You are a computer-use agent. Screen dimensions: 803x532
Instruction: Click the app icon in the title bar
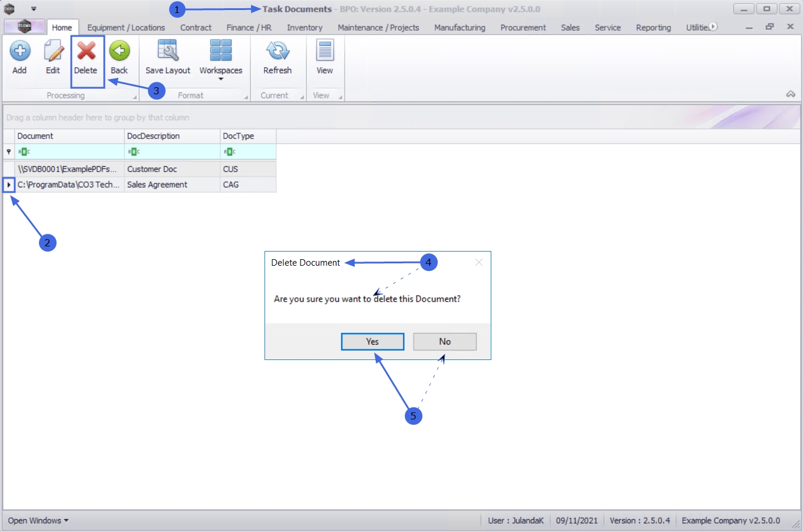9,9
